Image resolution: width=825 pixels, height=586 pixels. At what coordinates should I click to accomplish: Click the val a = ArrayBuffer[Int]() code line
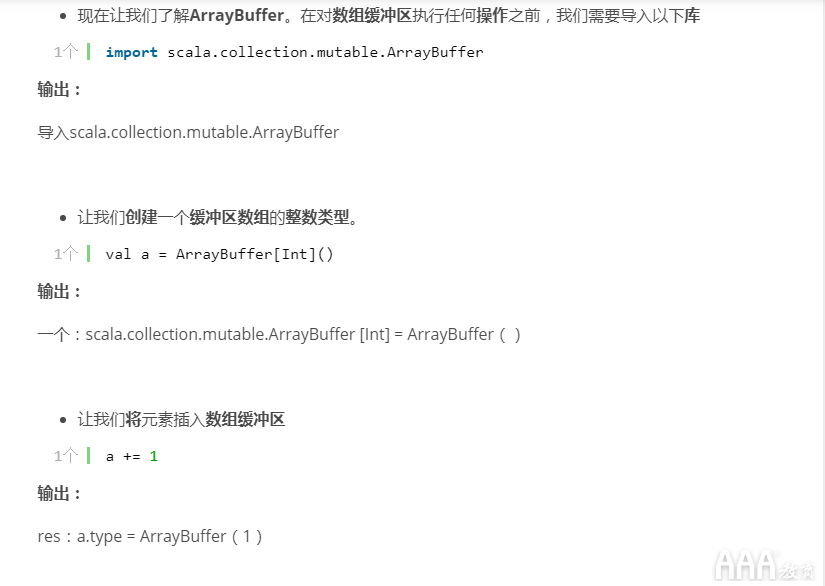coord(219,254)
